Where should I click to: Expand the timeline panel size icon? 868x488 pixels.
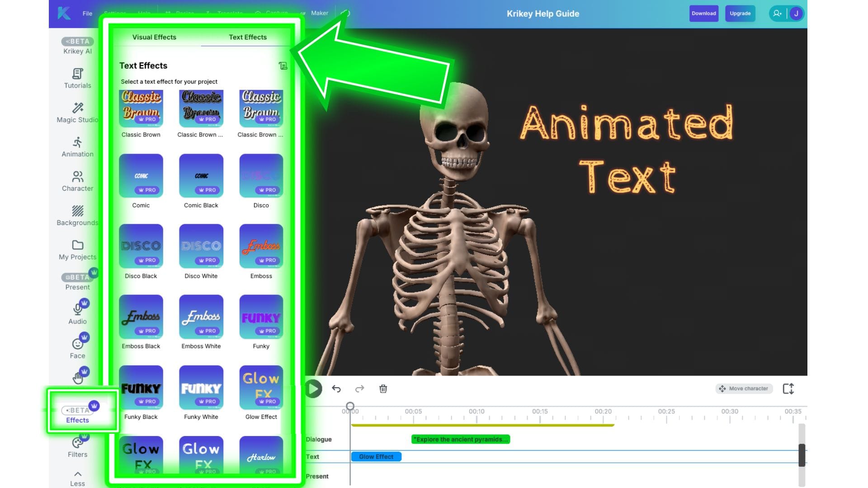pos(788,389)
